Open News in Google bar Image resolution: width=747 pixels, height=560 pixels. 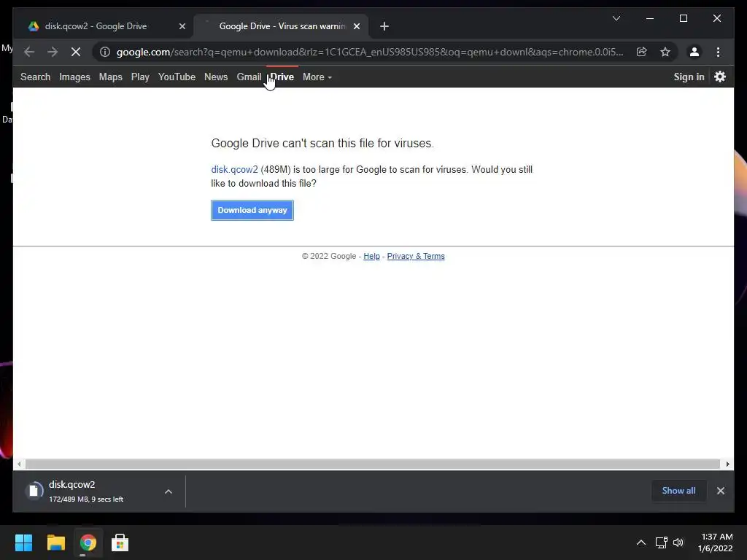coord(216,77)
